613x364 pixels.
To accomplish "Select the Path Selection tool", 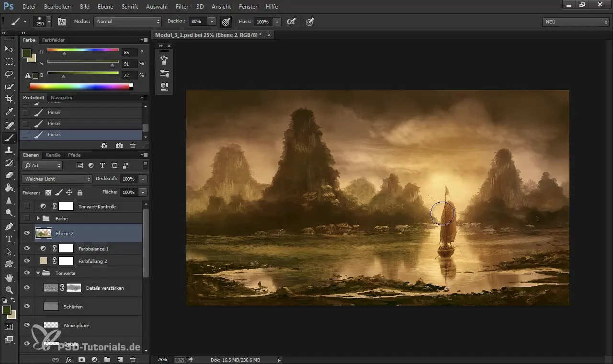I will pos(9,251).
